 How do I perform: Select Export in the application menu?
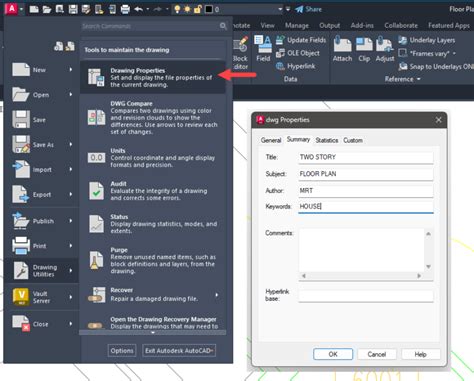click(42, 194)
